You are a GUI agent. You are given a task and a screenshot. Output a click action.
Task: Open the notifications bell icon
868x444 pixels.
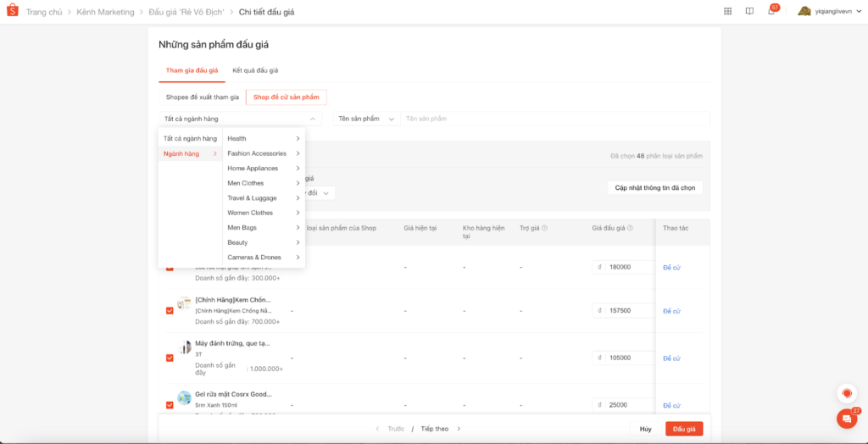[771, 11]
